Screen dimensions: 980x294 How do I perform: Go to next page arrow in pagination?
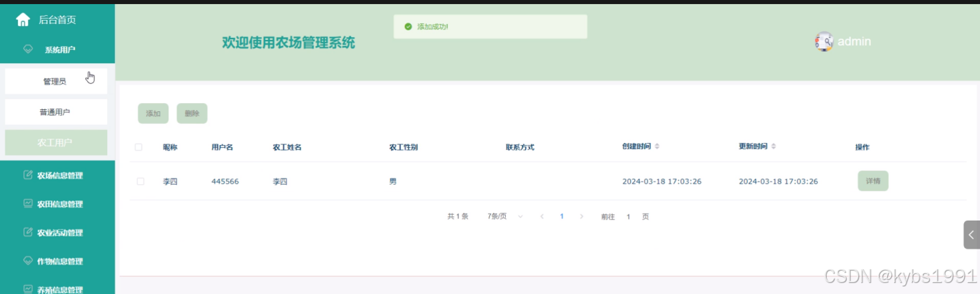581,216
